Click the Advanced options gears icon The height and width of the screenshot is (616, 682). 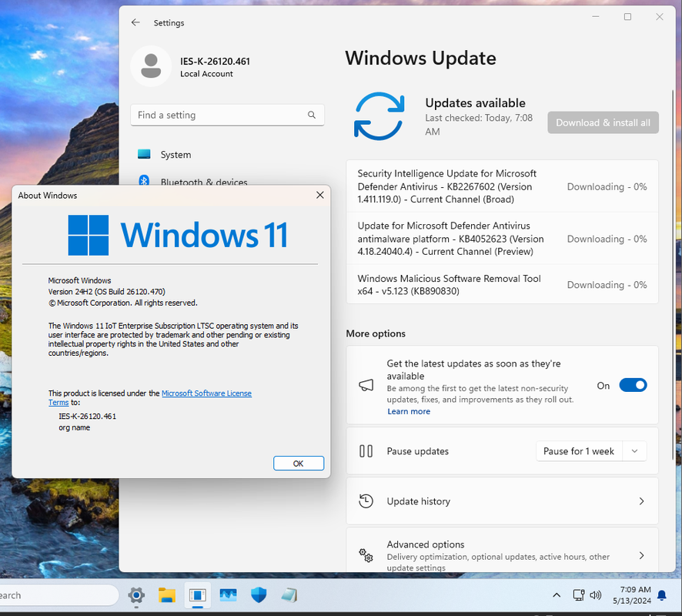[x=366, y=555]
